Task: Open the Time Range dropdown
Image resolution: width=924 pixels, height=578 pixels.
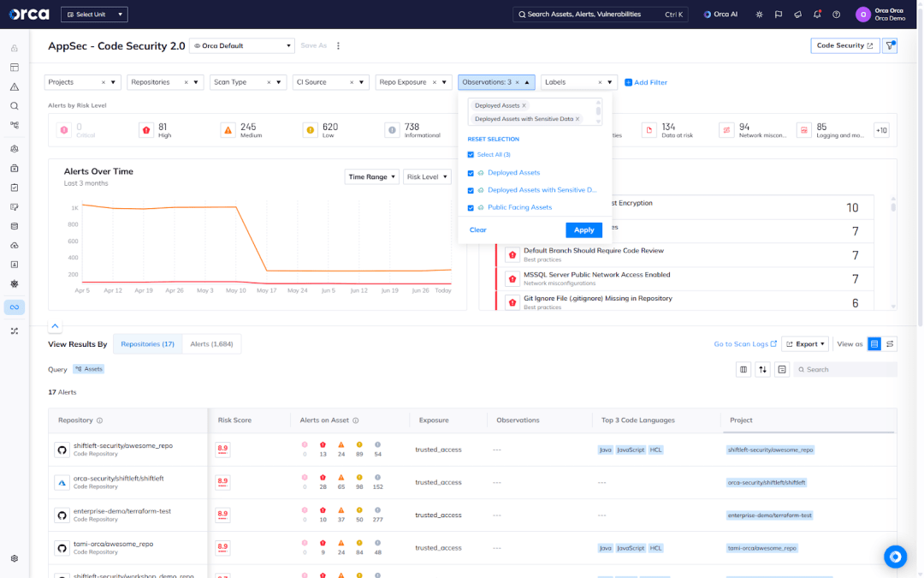Action: click(372, 177)
